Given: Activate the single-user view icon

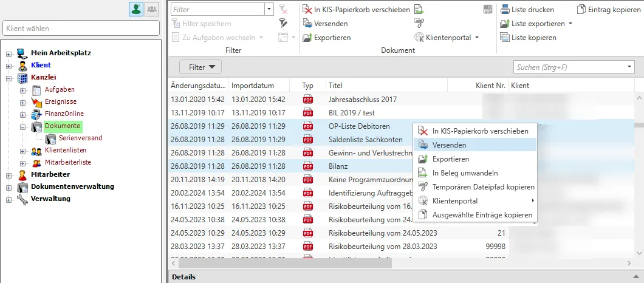Looking at the screenshot, I should point(136,10).
